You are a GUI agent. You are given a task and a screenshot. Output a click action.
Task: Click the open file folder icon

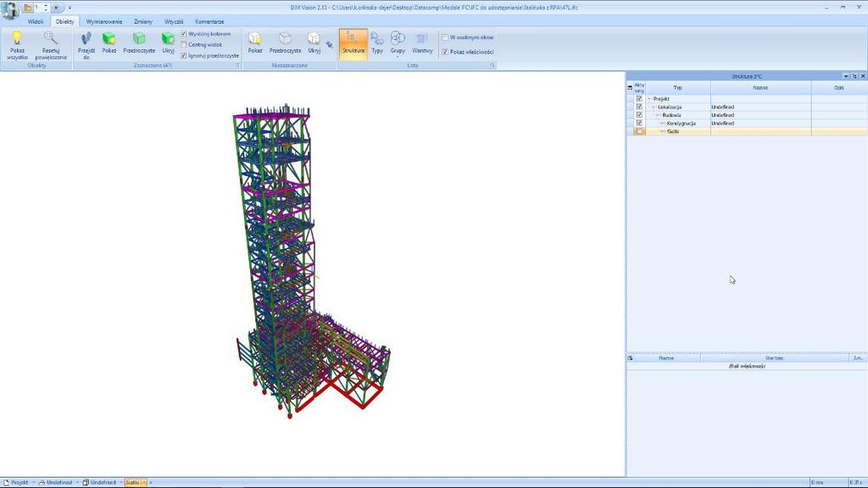point(28,8)
